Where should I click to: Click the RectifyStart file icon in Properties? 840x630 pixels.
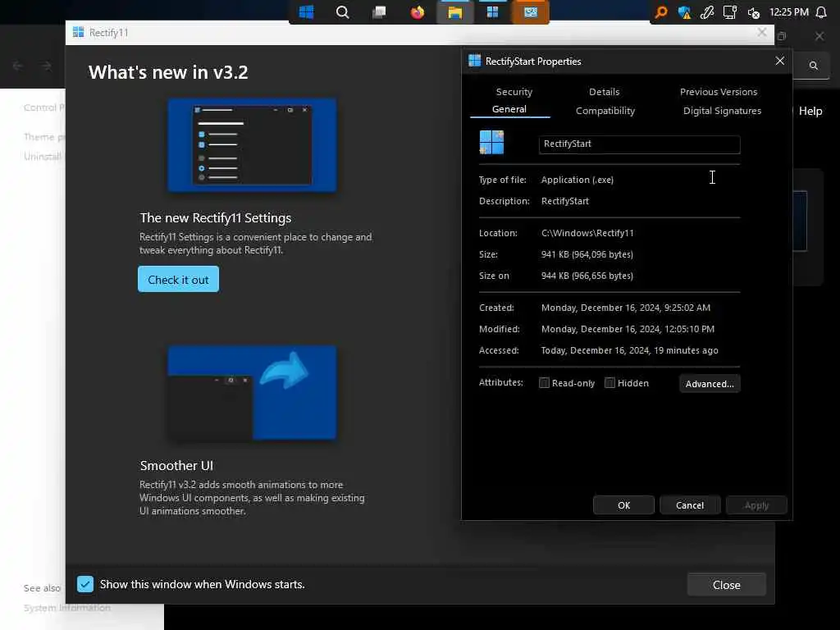491,143
